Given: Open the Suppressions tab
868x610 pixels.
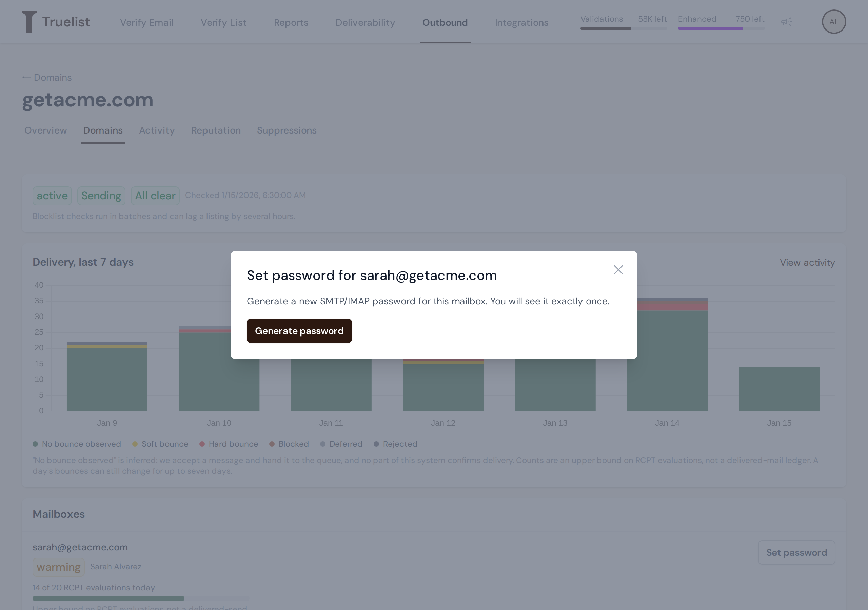Looking at the screenshot, I should pyautogui.click(x=287, y=130).
